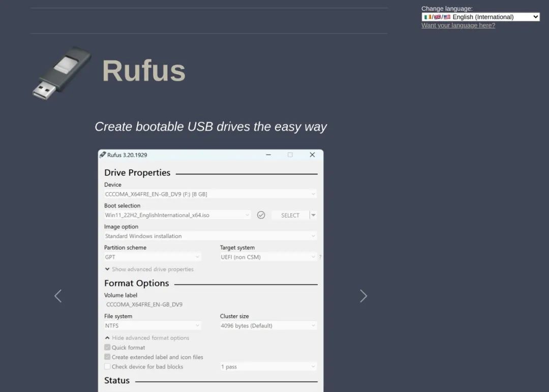Open the Partition scheme GPT dropdown
The height and width of the screenshot is (392, 549).
[152, 257]
